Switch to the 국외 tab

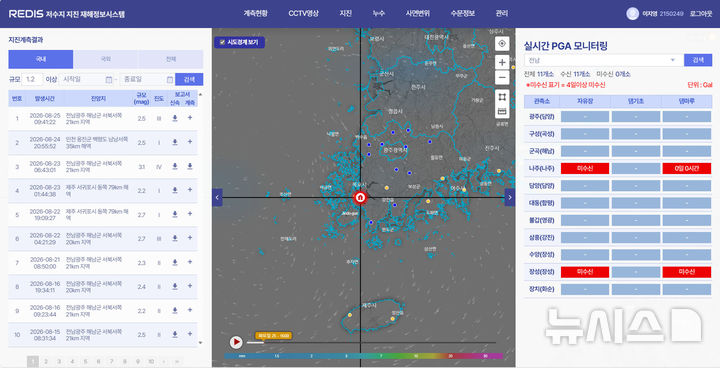click(106, 59)
